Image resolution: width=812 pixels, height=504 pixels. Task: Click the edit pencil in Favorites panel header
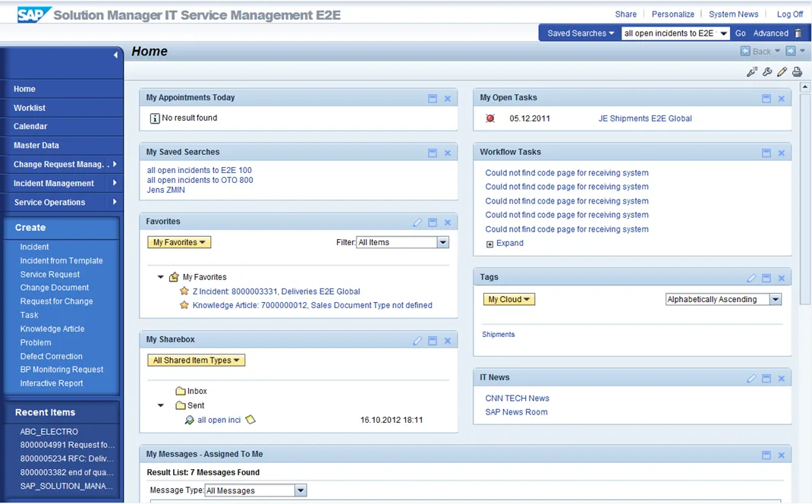[x=417, y=222]
